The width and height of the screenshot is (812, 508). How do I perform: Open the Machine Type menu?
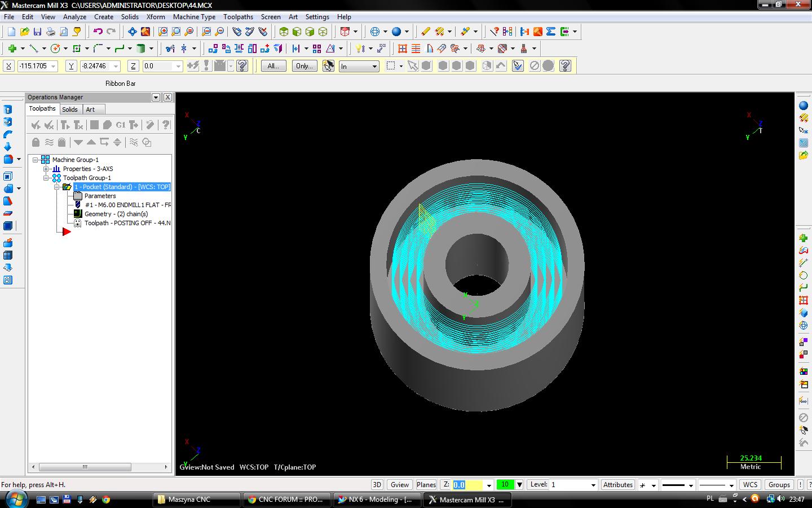(194, 17)
